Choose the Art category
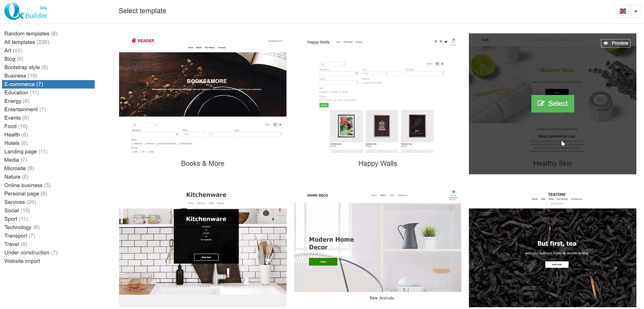The image size is (644, 309). click(13, 51)
